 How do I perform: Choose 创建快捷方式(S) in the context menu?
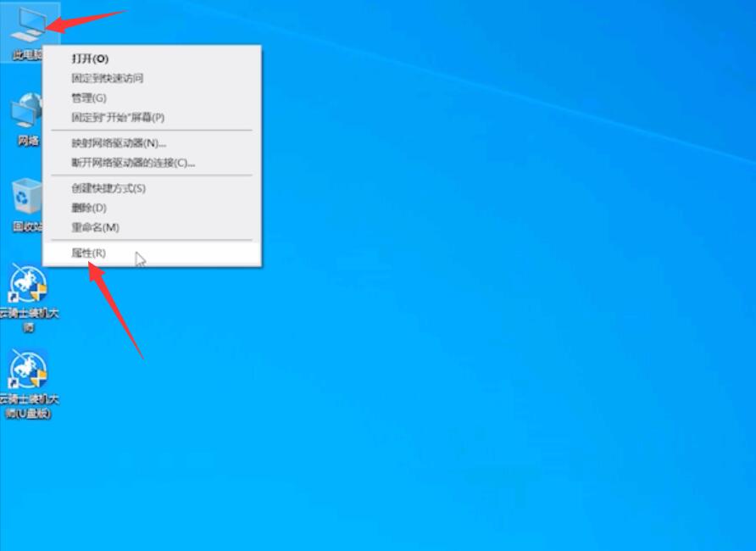(153, 188)
